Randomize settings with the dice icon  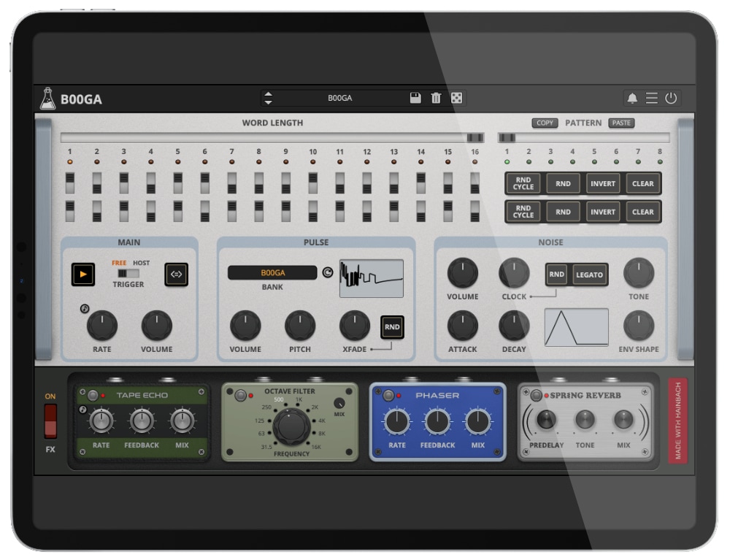pyautogui.click(x=456, y=97)
